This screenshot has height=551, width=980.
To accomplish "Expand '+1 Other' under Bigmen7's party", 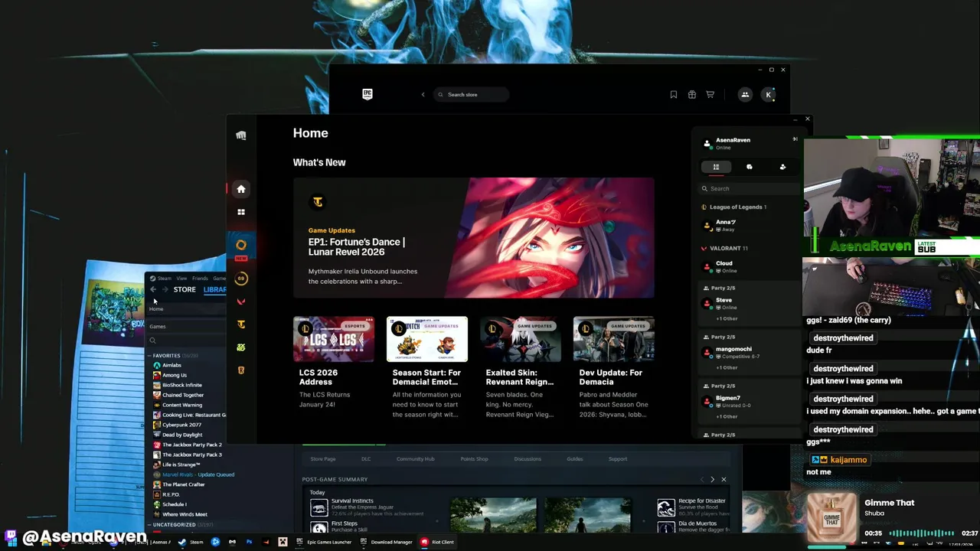I will coord(727,416).
